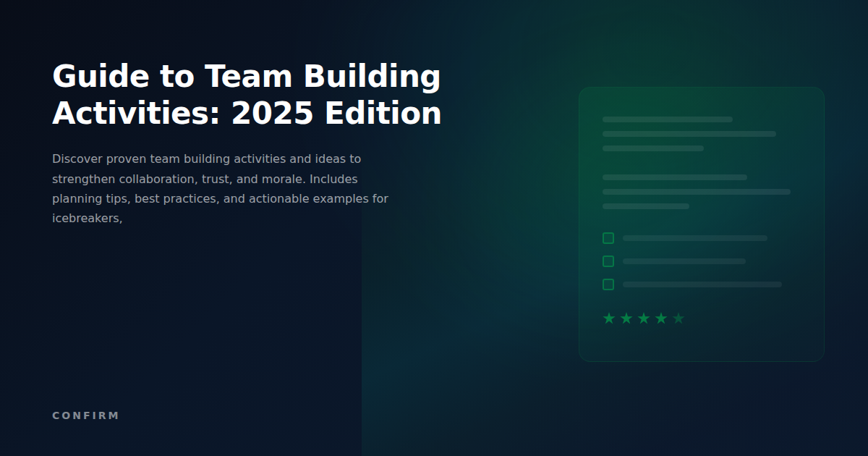Click the heading Guide to Team Building Activities
Image resolution: width=868 pixels, height=456 pixels.
[x=246, y=94]
